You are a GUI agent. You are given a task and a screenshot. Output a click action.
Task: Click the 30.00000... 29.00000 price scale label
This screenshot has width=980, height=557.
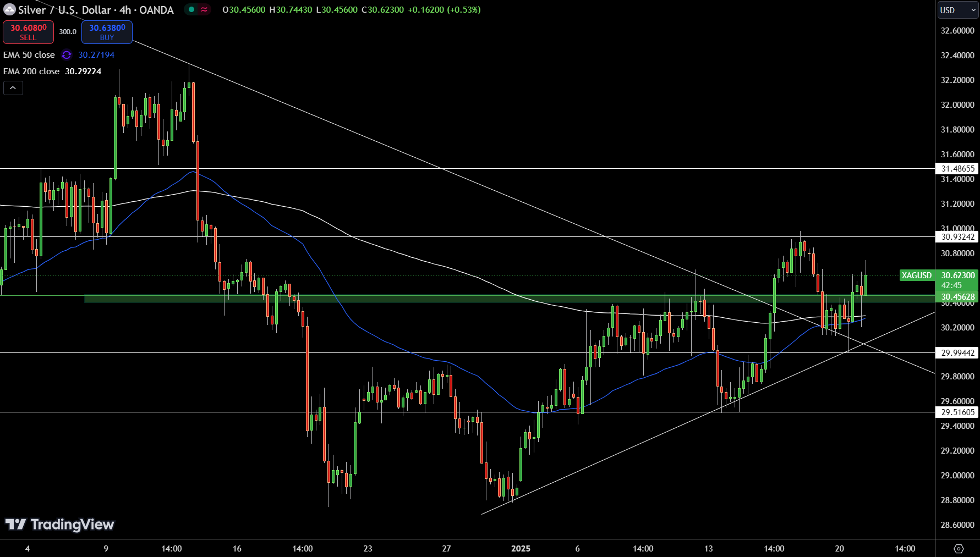(x=957, y=476)
